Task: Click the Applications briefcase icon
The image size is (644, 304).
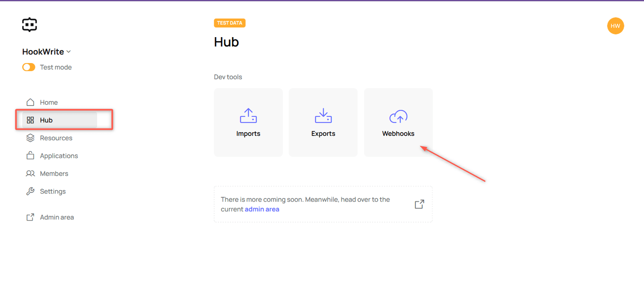Action: tap(30, 156)
